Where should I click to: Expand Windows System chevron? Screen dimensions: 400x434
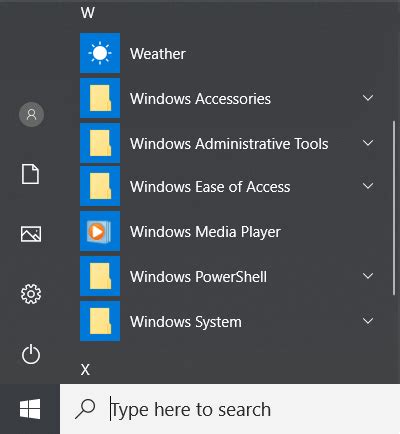pyautogui.click(x=368, y=321)
